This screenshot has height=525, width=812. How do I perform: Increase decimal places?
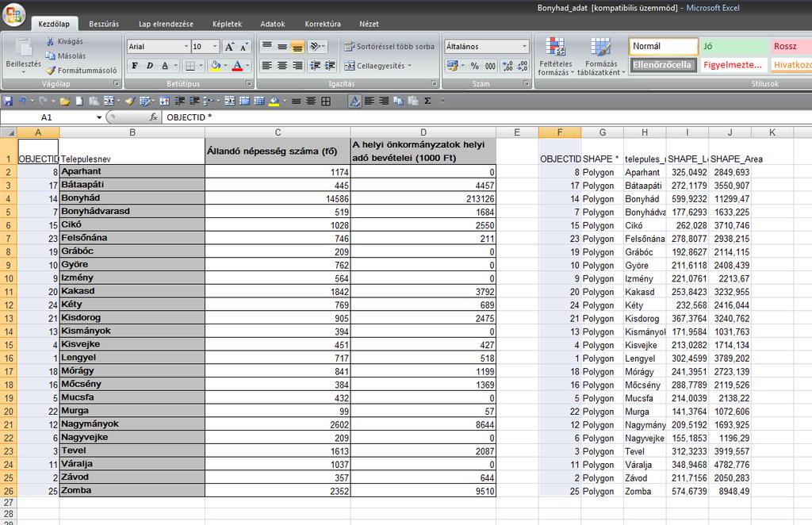click(507, 66)
